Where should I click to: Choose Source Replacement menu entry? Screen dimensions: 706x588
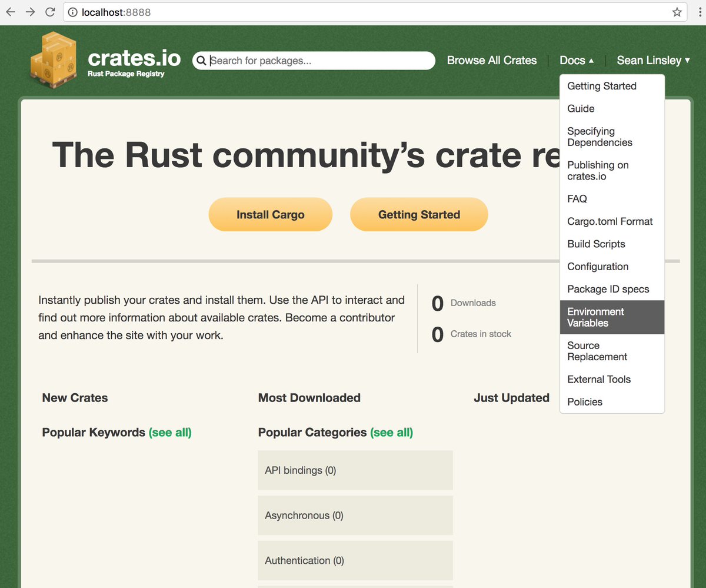[612, 351]
